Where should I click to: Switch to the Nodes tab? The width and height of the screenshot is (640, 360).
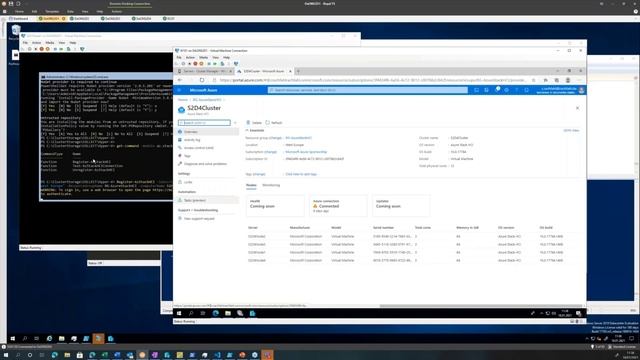251,185
